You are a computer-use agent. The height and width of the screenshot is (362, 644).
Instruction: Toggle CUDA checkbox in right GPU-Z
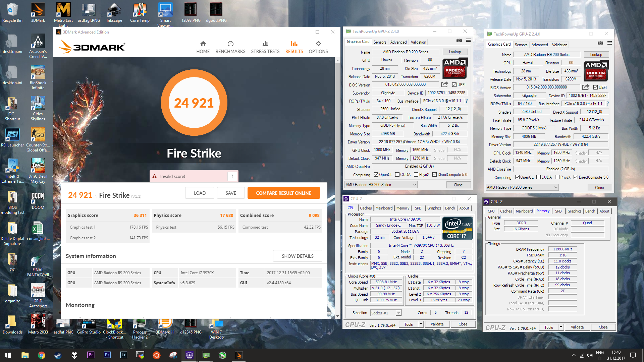[x=538, y=177]
